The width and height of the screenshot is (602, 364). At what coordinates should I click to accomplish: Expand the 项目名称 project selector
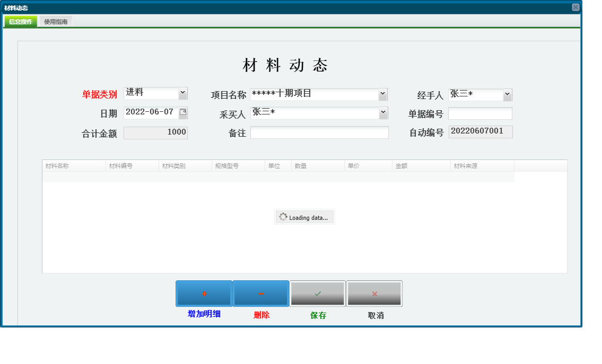coord(382,94)
